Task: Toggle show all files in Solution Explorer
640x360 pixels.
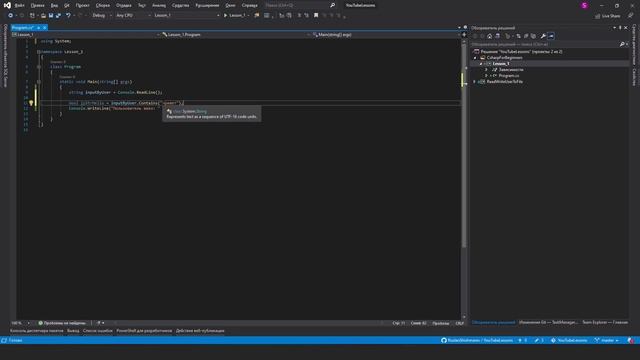Action: (x=533, y=36)
